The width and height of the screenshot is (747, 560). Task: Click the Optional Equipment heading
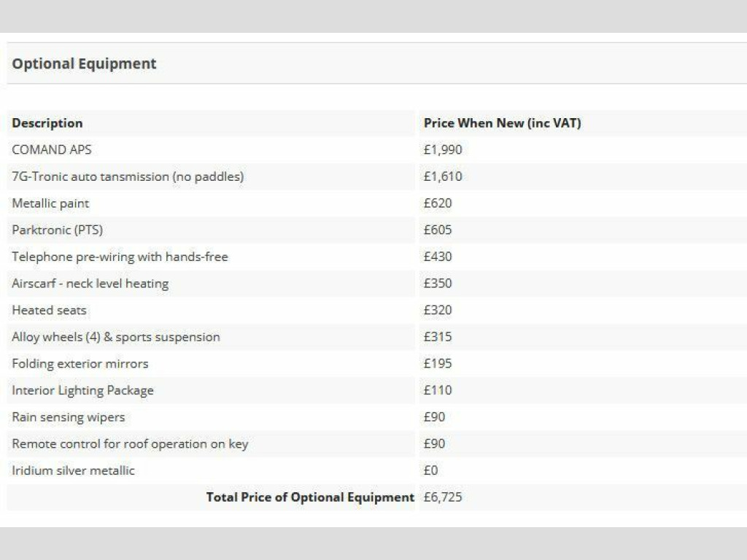[84, 63]
